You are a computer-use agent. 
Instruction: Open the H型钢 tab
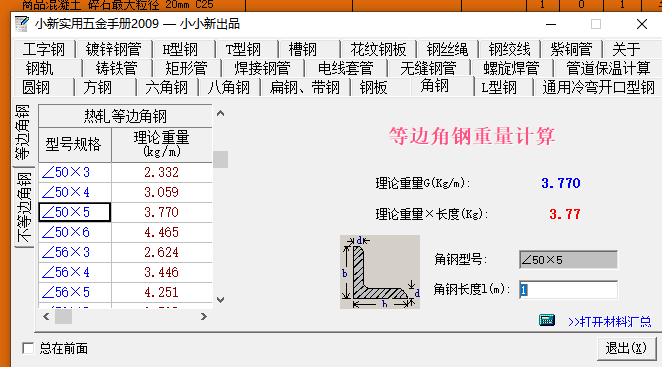[x=180, y=49]
